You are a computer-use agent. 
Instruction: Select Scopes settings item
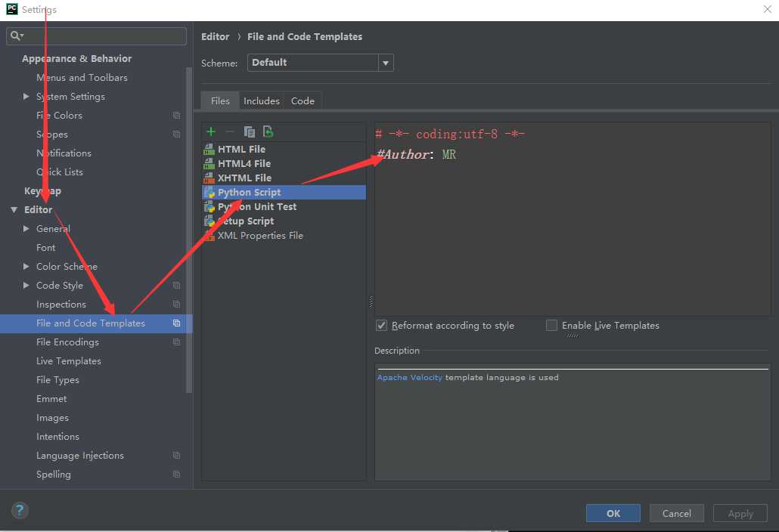[52, 134]
